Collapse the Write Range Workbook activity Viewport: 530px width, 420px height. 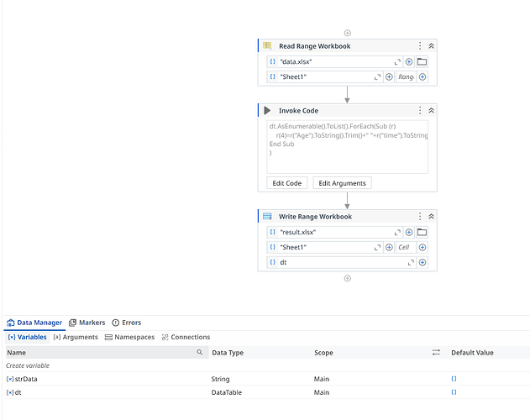tap(431, 217)
